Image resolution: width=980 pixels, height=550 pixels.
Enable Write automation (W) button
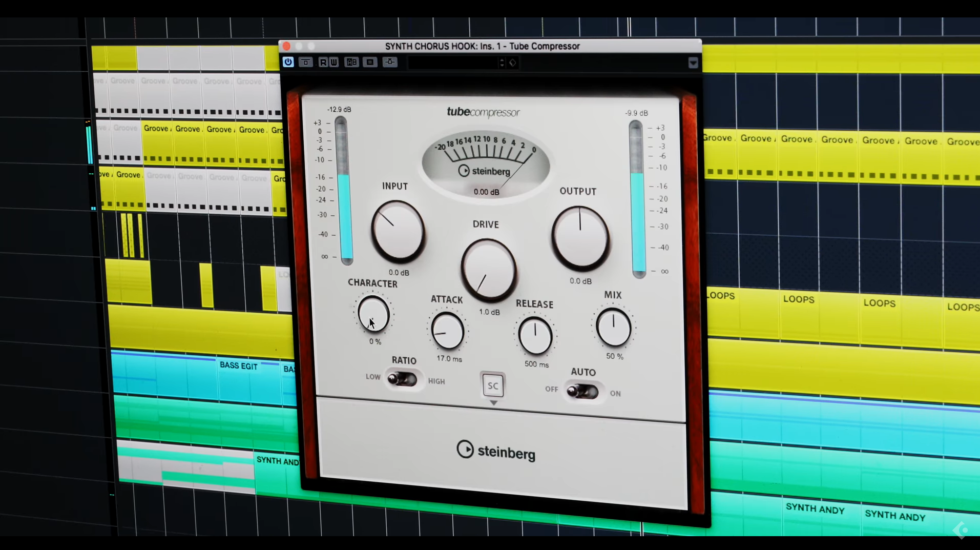(x=333, y=62)
